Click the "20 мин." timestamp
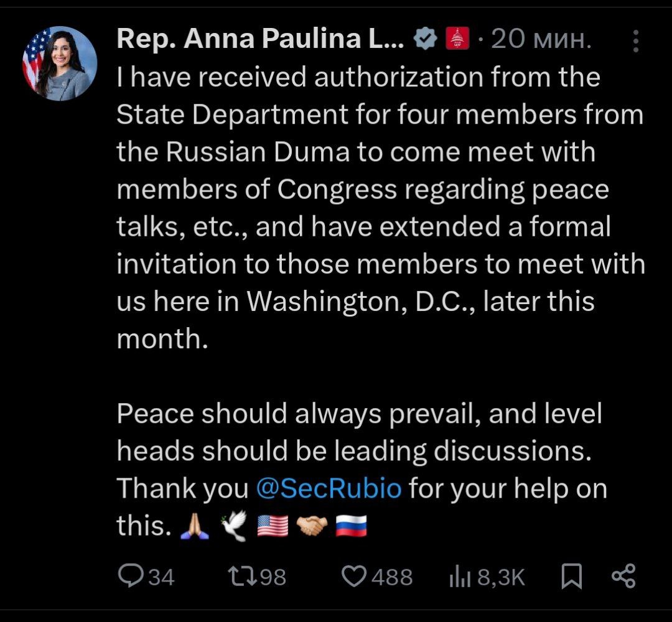The image size is (672, 622). [540, 41]
